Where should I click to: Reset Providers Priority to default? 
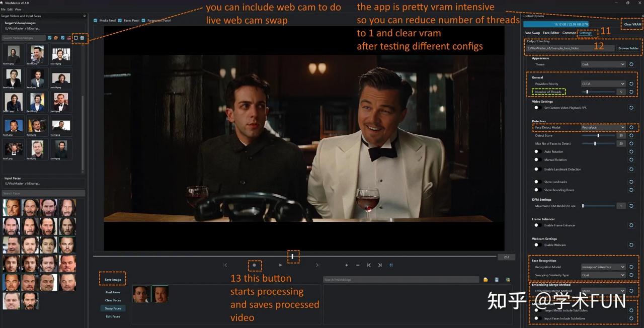631,84
